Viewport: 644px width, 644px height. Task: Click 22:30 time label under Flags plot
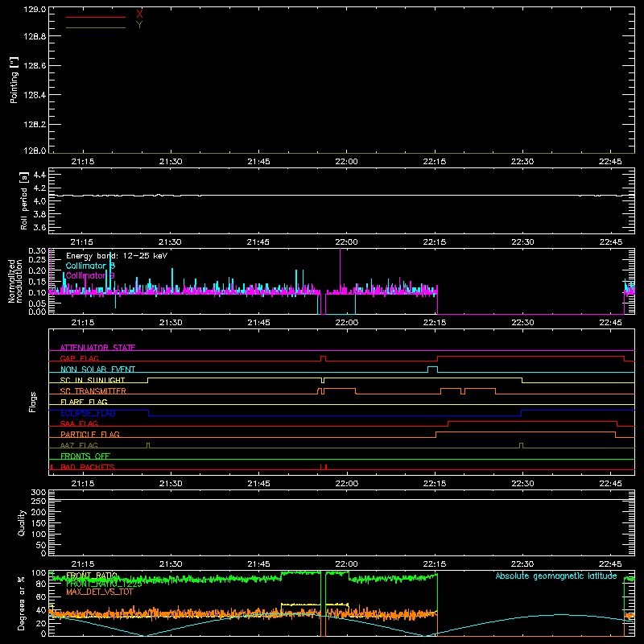[x=522, y=484]
